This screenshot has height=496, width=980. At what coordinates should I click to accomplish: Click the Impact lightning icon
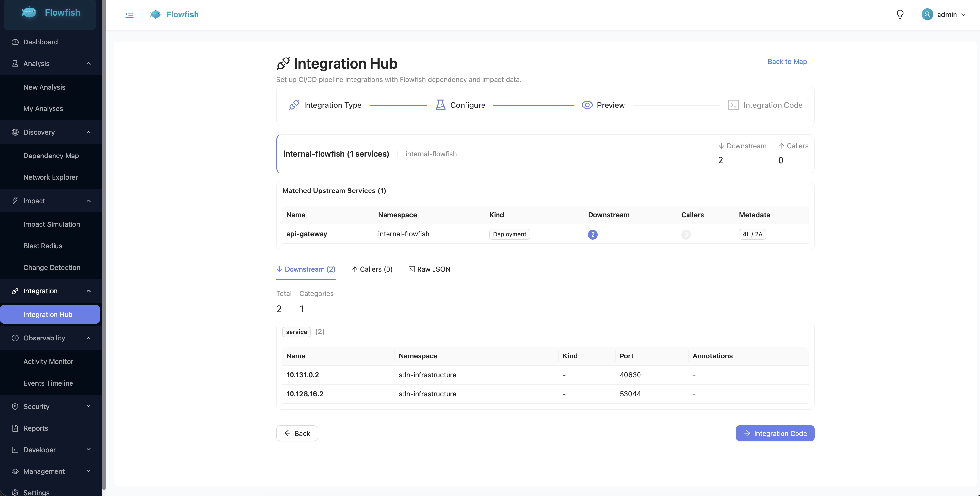(x=15, y=201)
